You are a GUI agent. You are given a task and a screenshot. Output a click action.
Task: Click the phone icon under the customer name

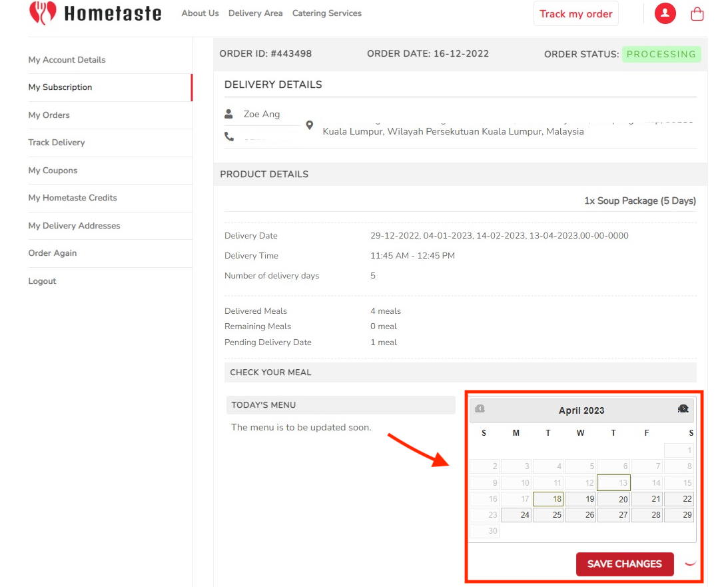point(230,136)
